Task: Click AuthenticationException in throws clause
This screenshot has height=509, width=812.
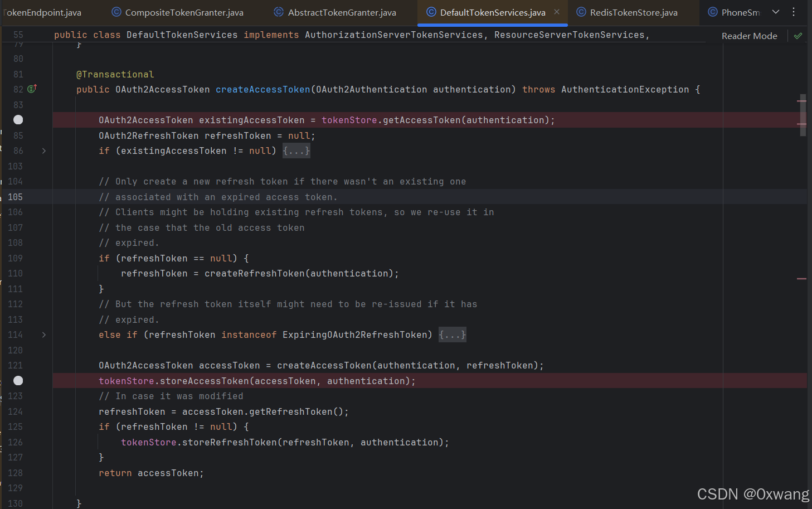Action: point(625,89)
